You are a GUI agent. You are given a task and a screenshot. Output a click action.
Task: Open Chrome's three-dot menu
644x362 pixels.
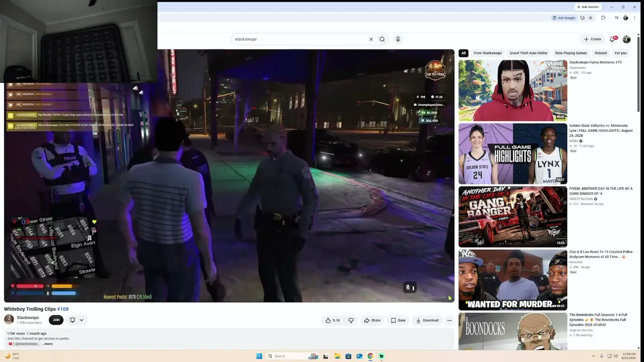634,18
